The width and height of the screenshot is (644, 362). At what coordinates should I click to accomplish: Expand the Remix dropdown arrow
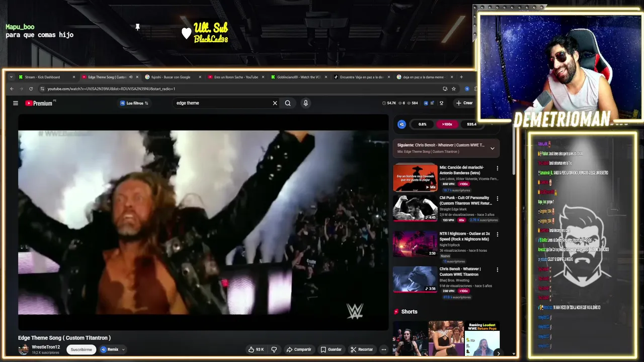(x=123, y=349)
